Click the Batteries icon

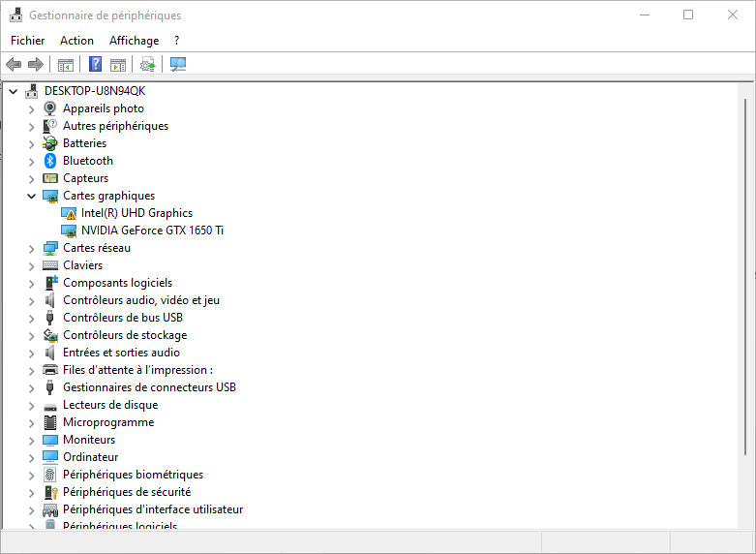coord(49,143)
